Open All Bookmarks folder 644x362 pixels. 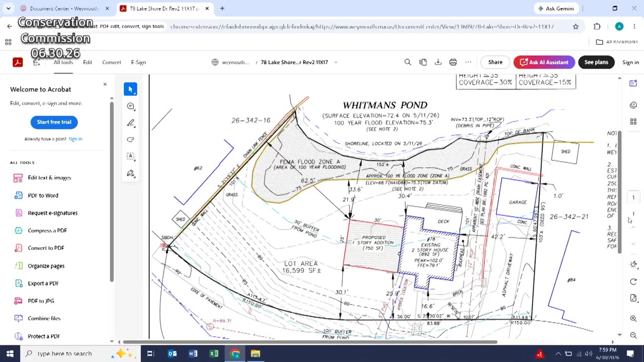[617, 42]
